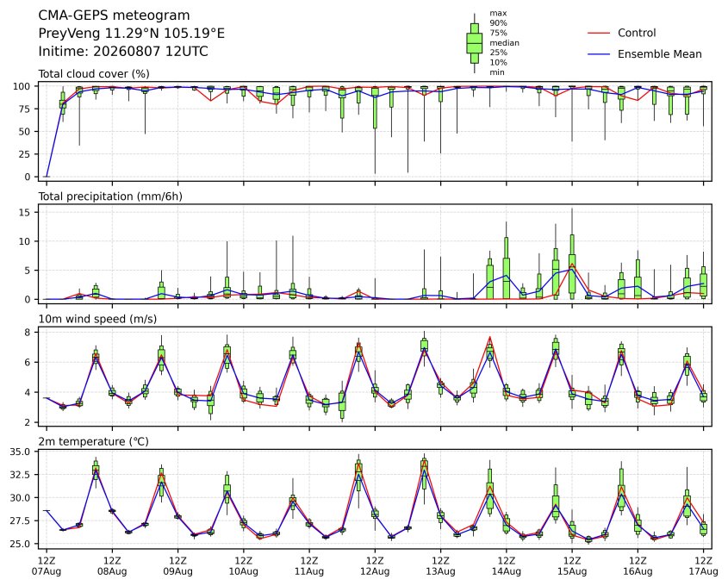
Task: Click the '2m temperature (°C)' panel title
Action: (x=93, y=441)
